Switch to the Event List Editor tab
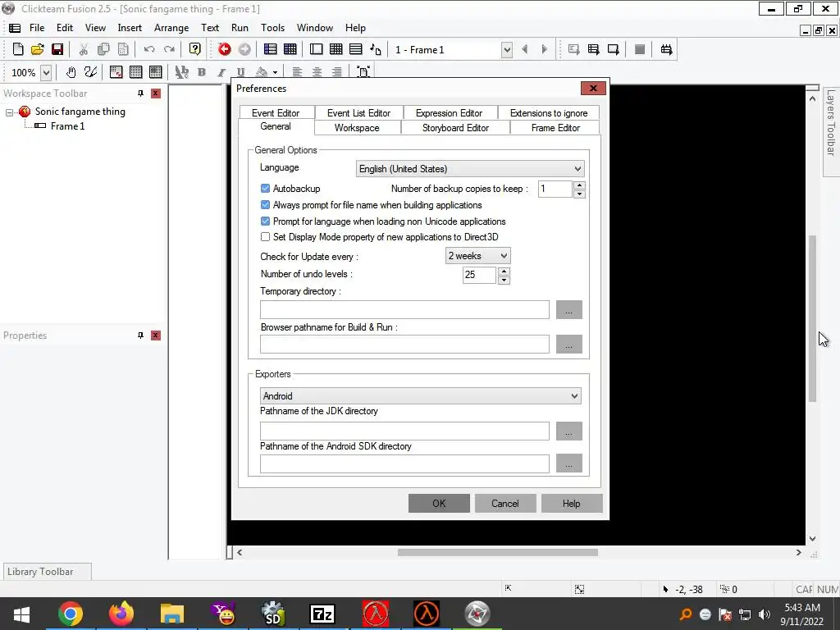Screen dimensions: 840x630 (x=358, y=113)
